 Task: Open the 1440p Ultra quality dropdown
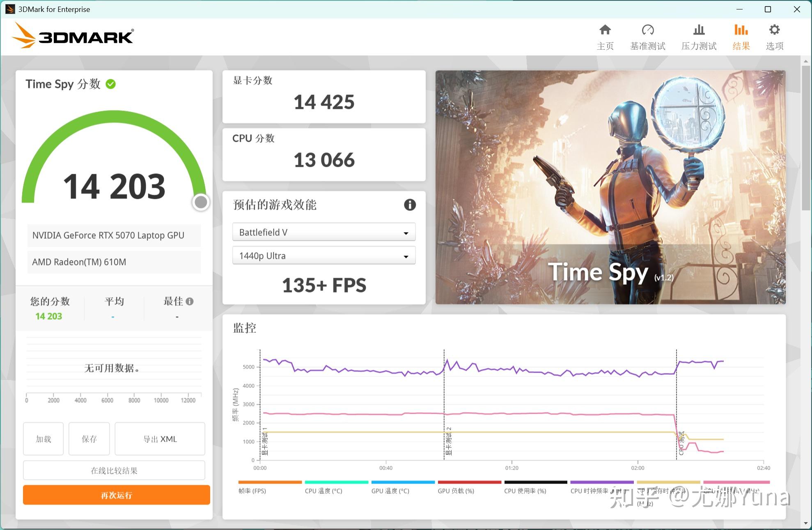[323, 255]
